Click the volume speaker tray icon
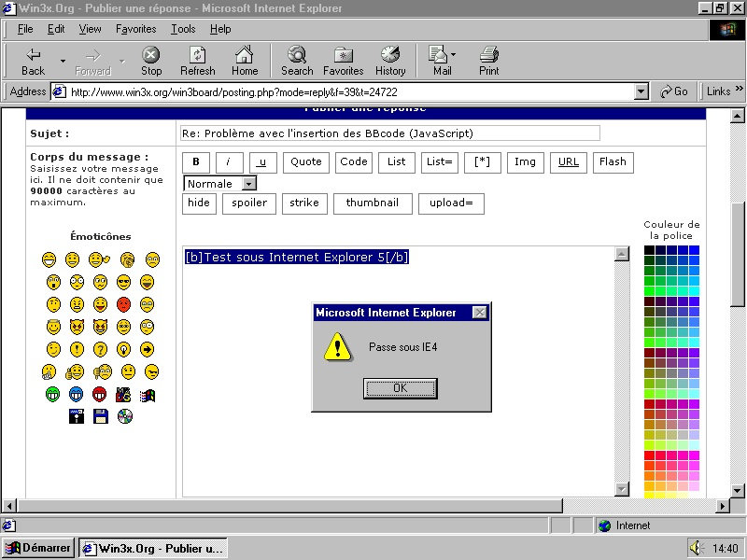 coord(696,548)
